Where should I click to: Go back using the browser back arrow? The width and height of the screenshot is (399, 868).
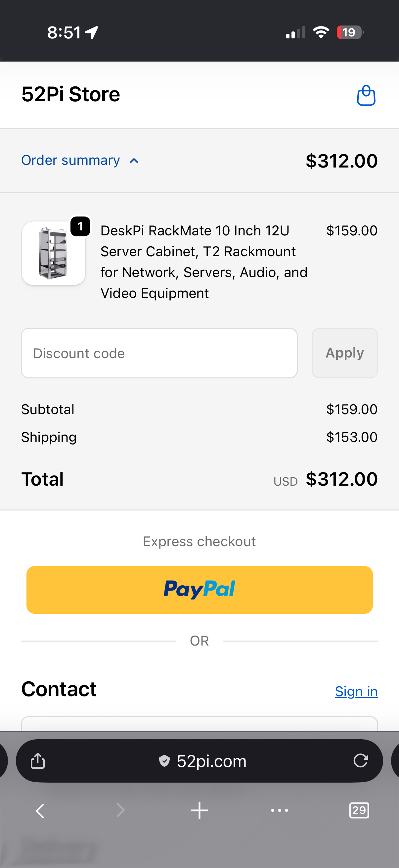pyautogui.click(x=40, y=810)
